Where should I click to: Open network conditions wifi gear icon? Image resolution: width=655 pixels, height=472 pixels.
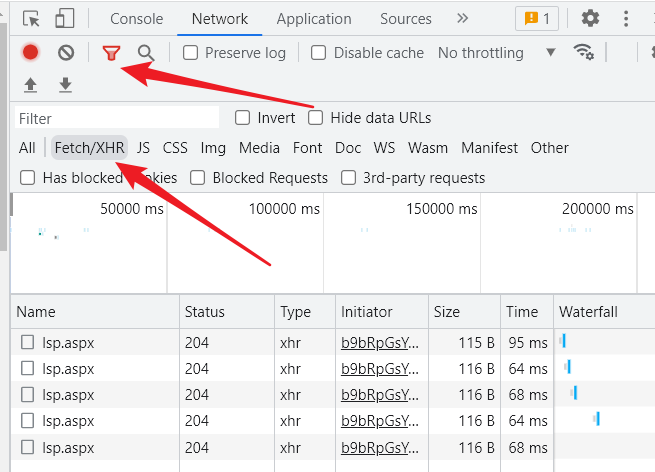click(584, 52)
